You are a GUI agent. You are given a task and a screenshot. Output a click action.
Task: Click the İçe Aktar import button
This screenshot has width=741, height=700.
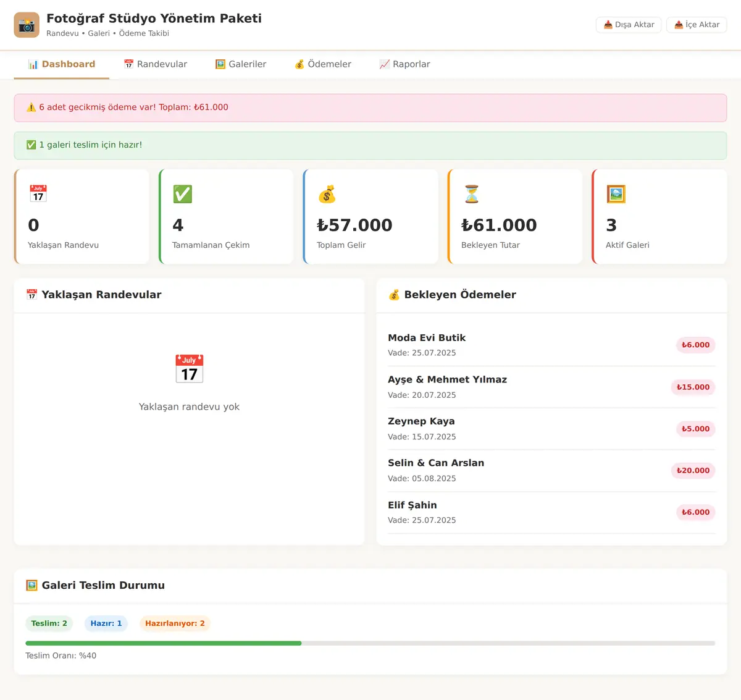pyautogui.click(x=697, y=25)
